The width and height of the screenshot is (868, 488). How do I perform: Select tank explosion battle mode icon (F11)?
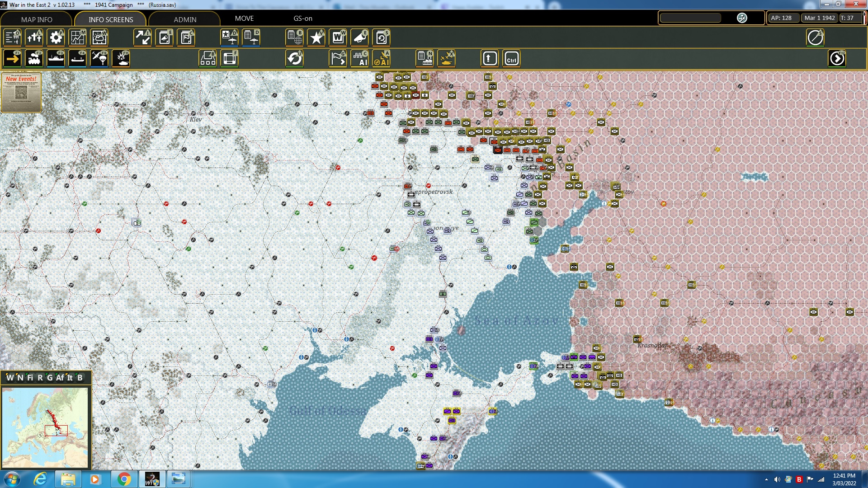(x=121, y=59)
